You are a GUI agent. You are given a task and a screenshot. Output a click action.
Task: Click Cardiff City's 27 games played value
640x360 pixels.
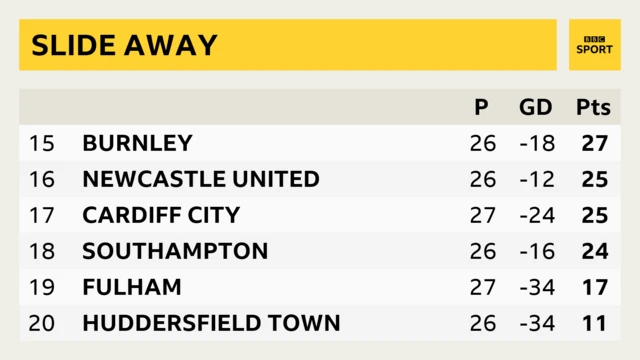tap(483, 215)
